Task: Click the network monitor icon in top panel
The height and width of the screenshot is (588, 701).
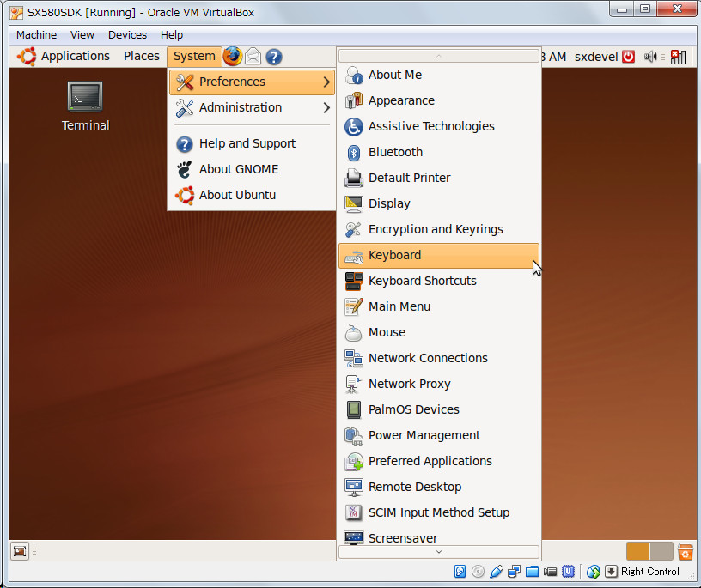Action: point(678,57)
